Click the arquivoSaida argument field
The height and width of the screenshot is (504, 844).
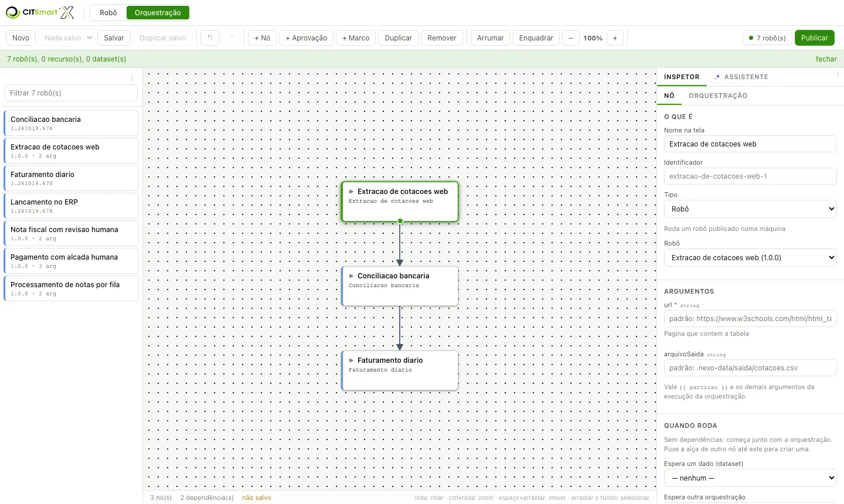[750, 368]
